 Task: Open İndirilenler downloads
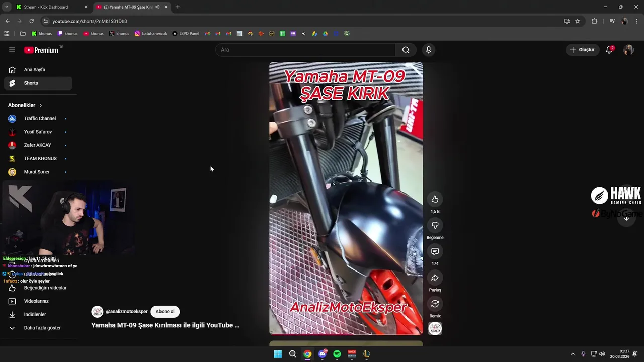[x=38, y=314]
